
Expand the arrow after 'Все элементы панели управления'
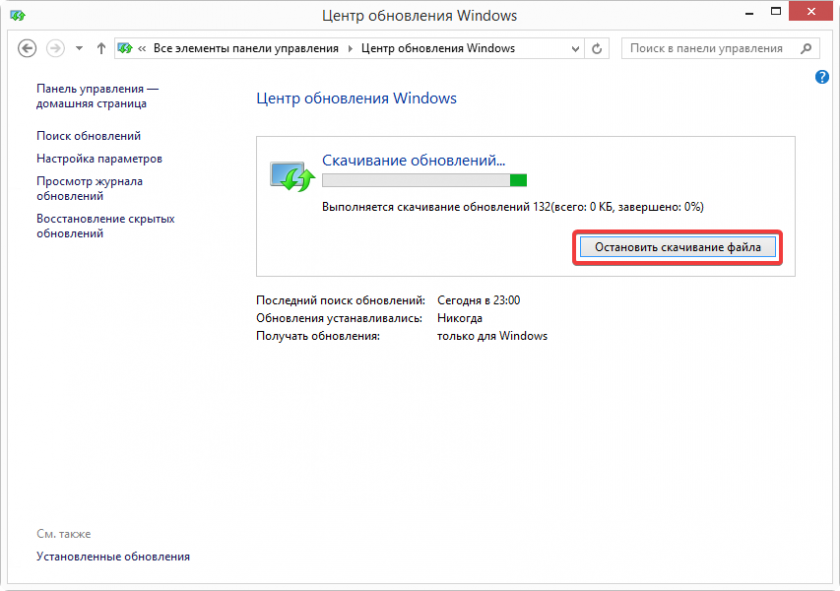[349, 48]
